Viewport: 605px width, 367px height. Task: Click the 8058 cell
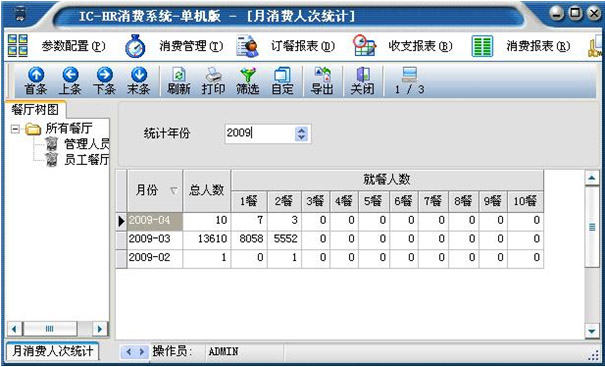pos(249,240)
